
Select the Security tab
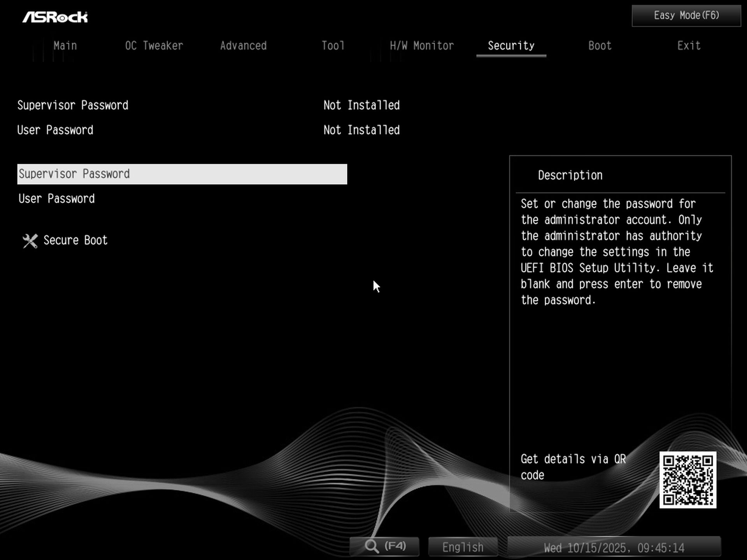511,46
